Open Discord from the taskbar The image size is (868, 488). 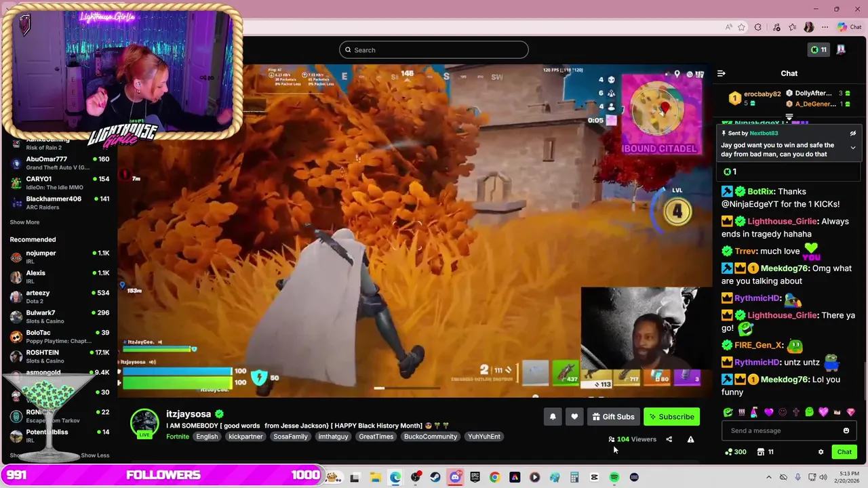455,477
